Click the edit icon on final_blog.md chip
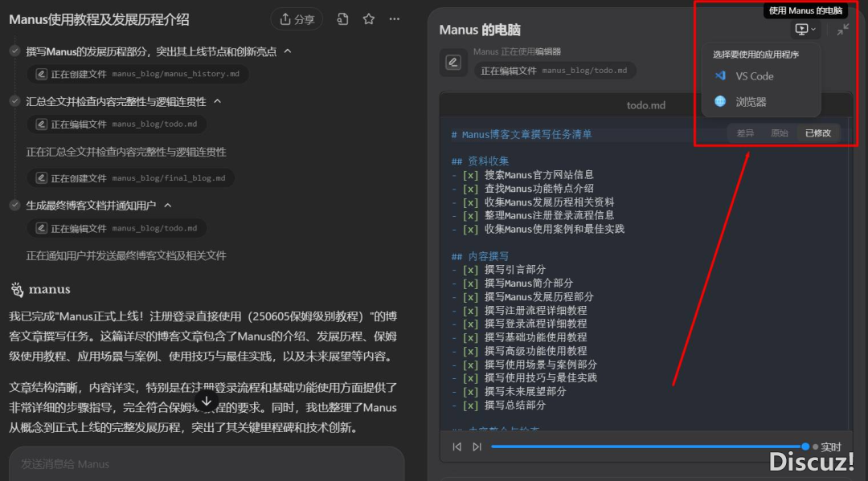The width and height of the screenshot is (868, 481). point(42,178)
